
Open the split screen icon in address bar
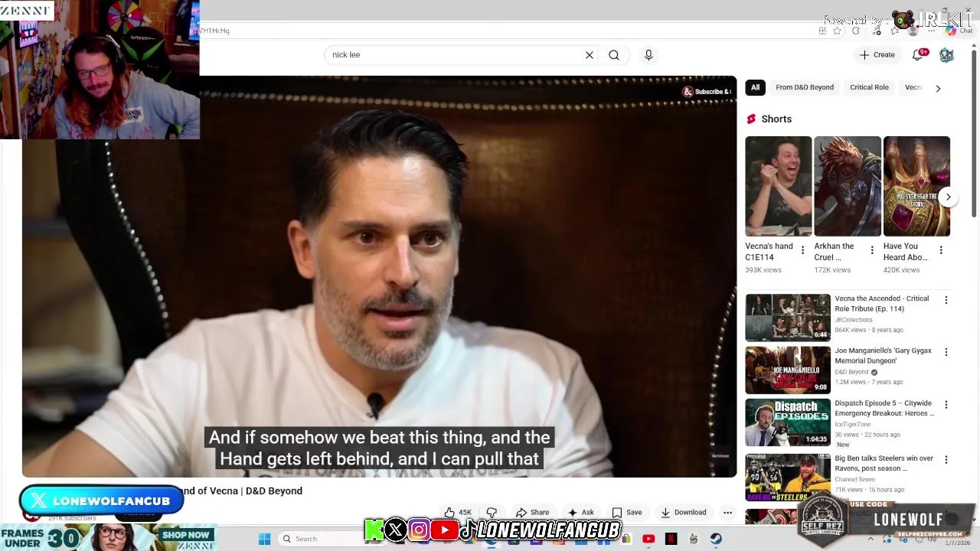click(822, 31)
